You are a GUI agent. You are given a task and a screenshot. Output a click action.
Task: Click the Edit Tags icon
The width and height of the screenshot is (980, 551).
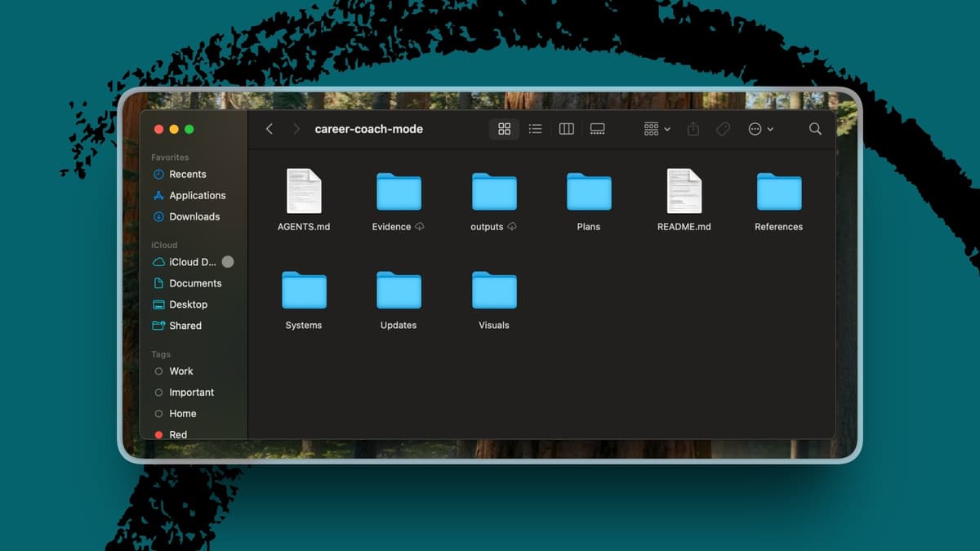point(723,129)
